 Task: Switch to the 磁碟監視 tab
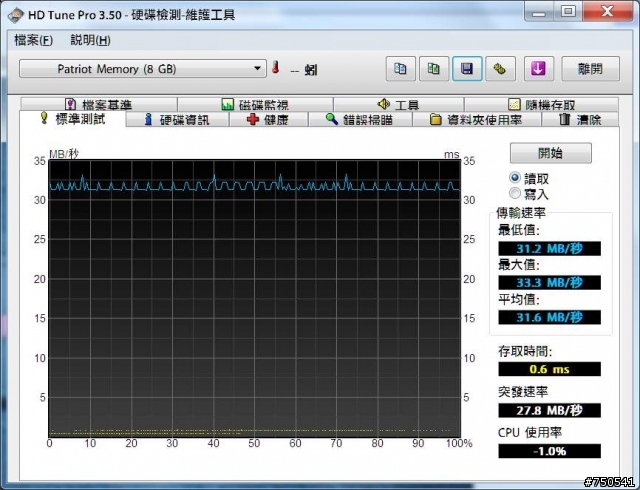click(255, 105)
